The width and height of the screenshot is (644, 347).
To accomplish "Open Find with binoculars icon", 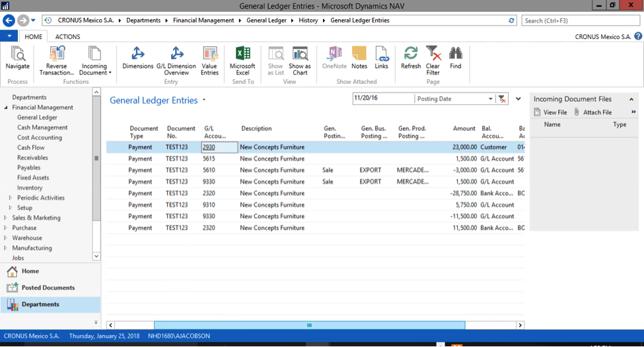I will 456,58.
